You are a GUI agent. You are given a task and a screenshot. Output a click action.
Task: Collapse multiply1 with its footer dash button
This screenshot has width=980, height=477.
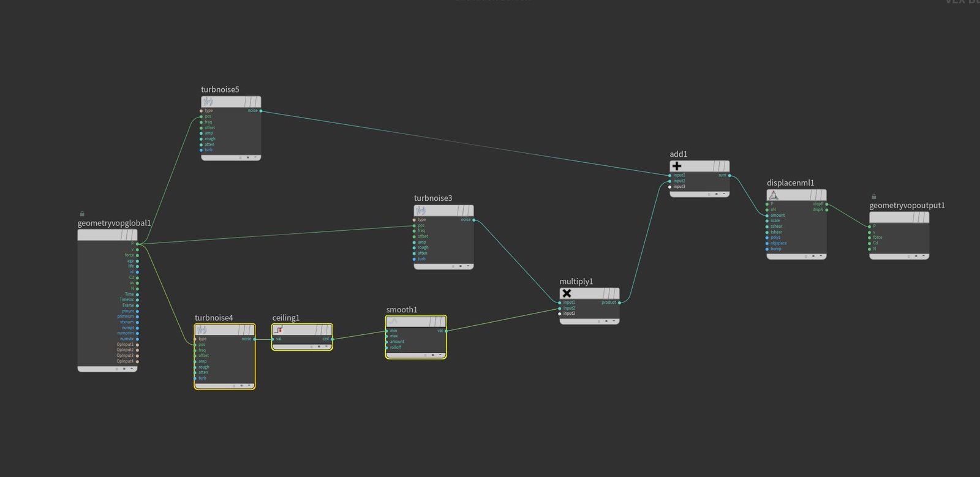614,321
